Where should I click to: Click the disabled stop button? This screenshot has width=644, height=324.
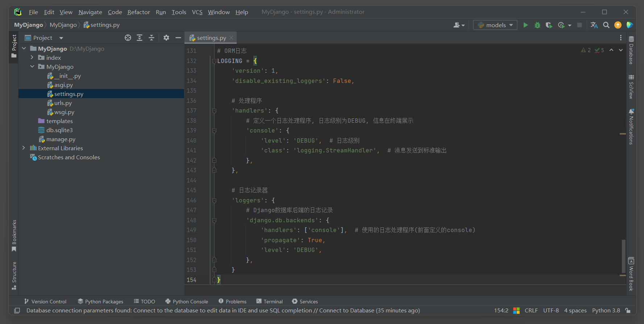[x=579, y=25]
